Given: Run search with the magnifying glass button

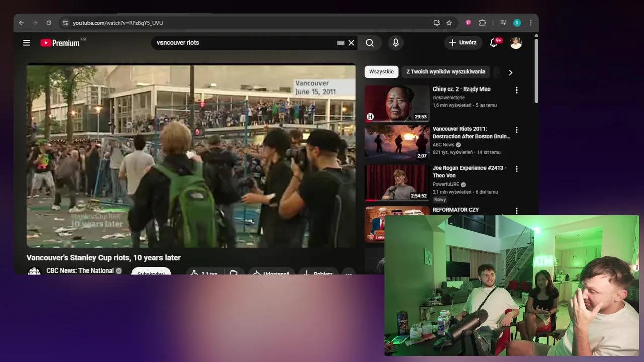Looking at the screenshot, I should (x=370, y=43).
